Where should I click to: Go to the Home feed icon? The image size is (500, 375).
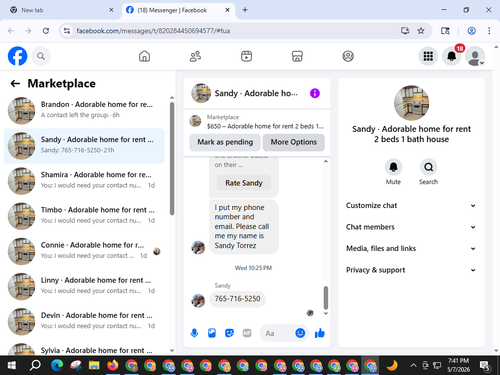click(x=144, y=56)
